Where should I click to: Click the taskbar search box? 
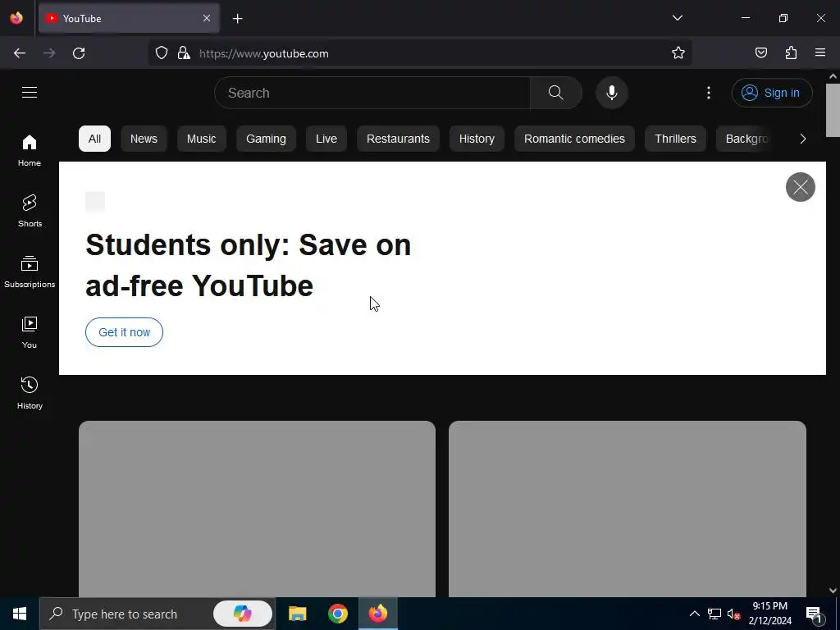pyautogui.click(x=157, y=614)
